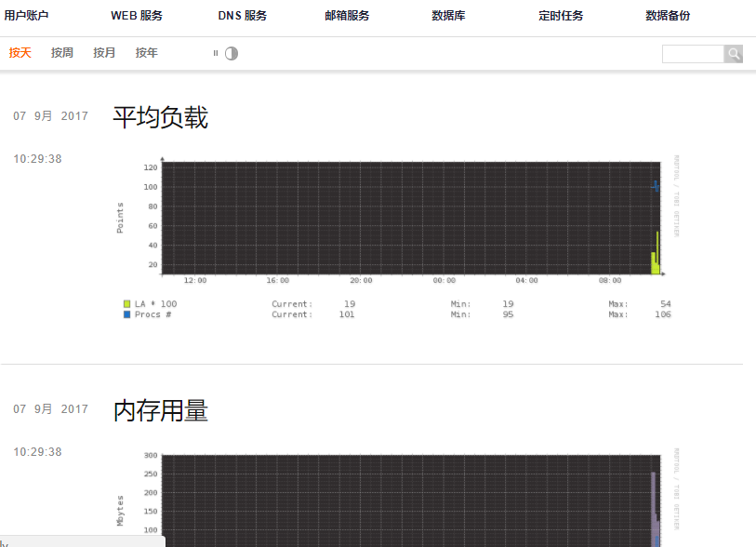Click the blue Procs # legend swatch

click(126, 314)
